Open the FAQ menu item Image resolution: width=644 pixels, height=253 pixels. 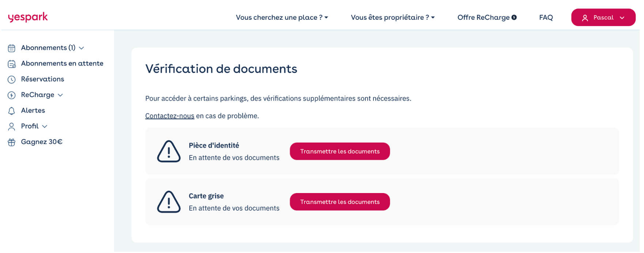[546, 17]
